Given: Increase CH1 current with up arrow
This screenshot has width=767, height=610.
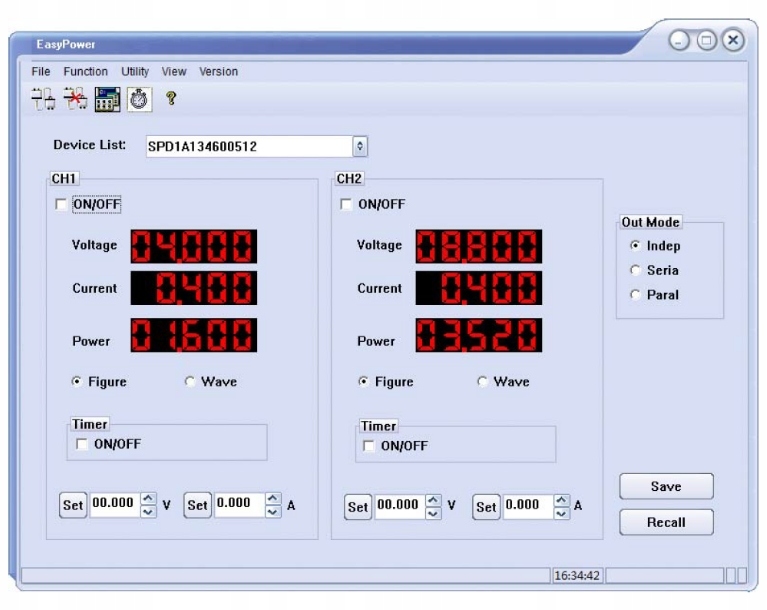Looking at the screenshot, I should 273,499.
